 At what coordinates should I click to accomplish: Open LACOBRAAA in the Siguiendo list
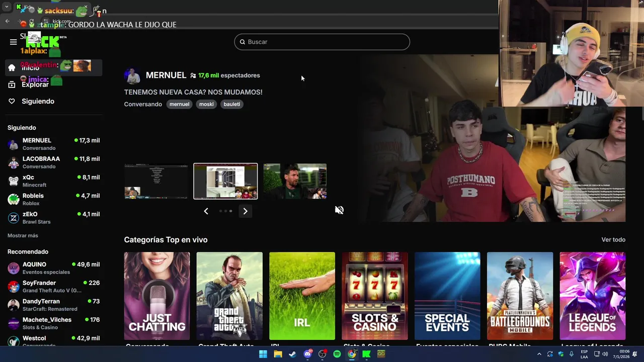coord(53,162)
